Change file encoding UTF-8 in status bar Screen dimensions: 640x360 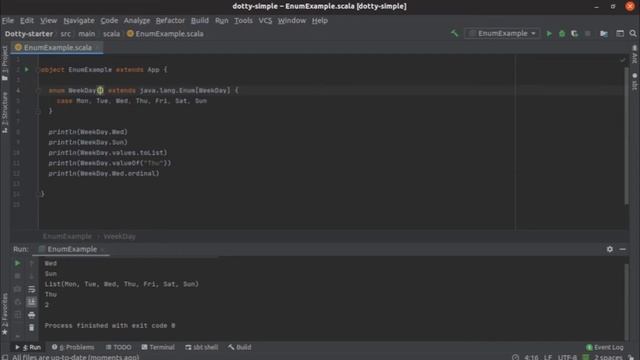567,357
